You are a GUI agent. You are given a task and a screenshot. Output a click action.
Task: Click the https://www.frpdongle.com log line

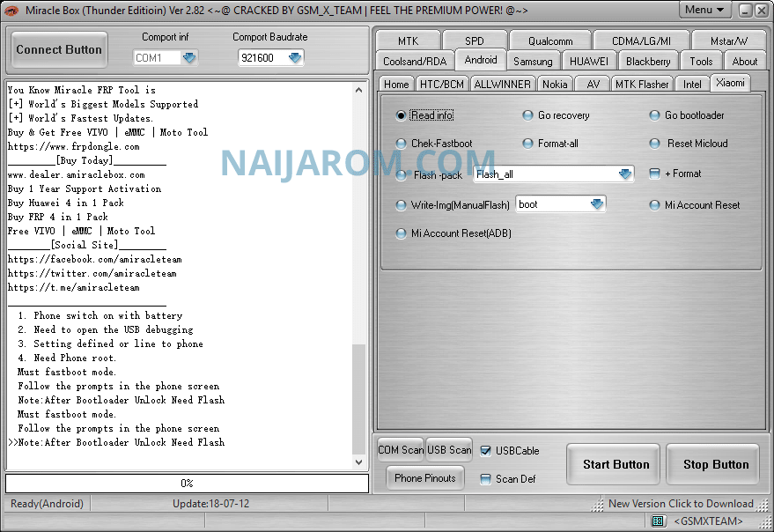point(74,146)
